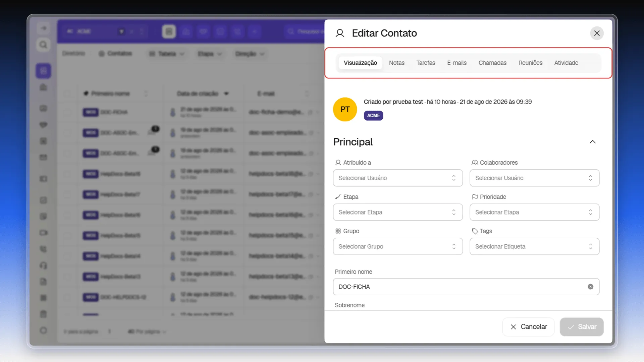The width and height of the screenshot is (644, 362).
Task: Expand the Prioridade dropdown
Action: click(x=534, y=212)
